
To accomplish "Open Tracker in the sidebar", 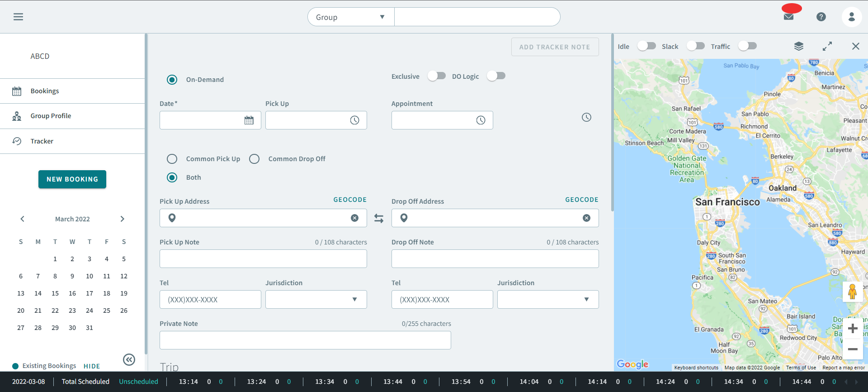I will tap(72, 141).
